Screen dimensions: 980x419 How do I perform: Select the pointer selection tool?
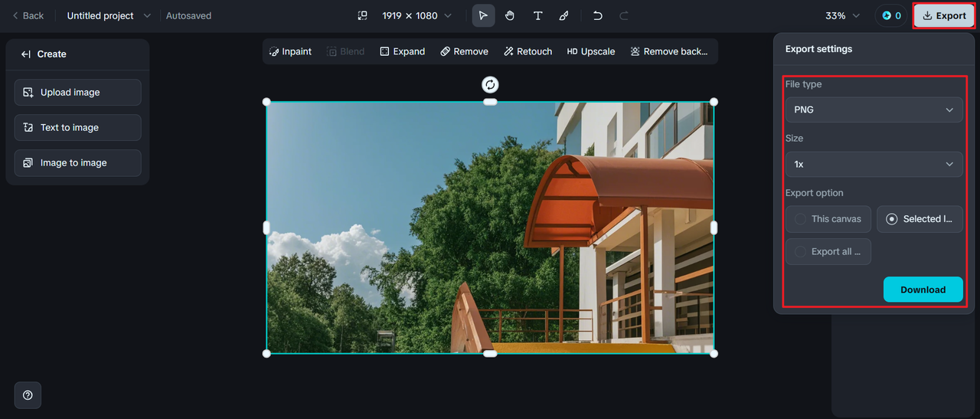pos(483,15)
